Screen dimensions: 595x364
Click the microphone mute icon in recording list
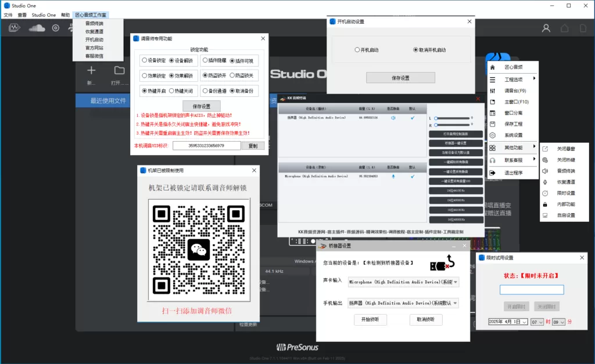(393, 176)
